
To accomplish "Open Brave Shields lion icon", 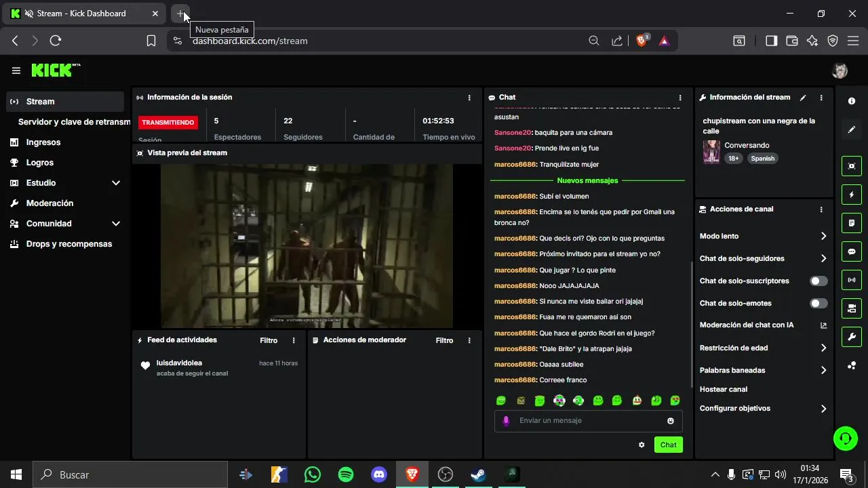I will 642,41.
